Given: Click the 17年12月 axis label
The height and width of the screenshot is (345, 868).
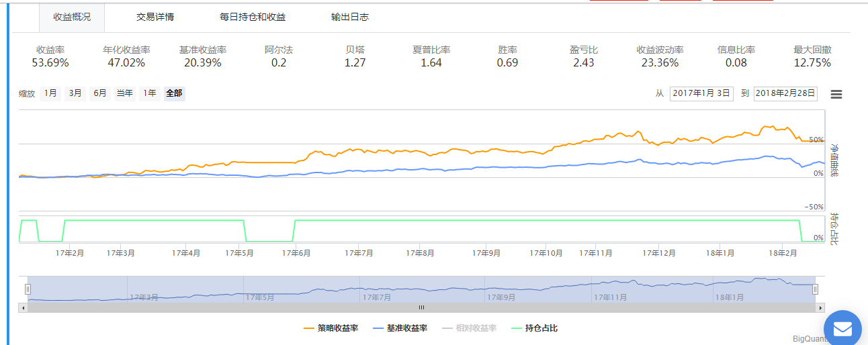Looking at the screenshot, I should click(658, 253).
